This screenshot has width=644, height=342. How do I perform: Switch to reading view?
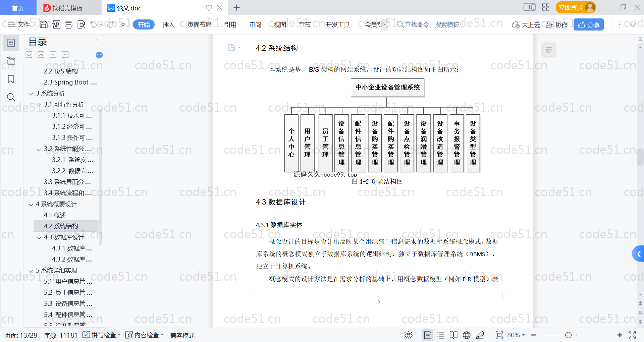point(453,335)
